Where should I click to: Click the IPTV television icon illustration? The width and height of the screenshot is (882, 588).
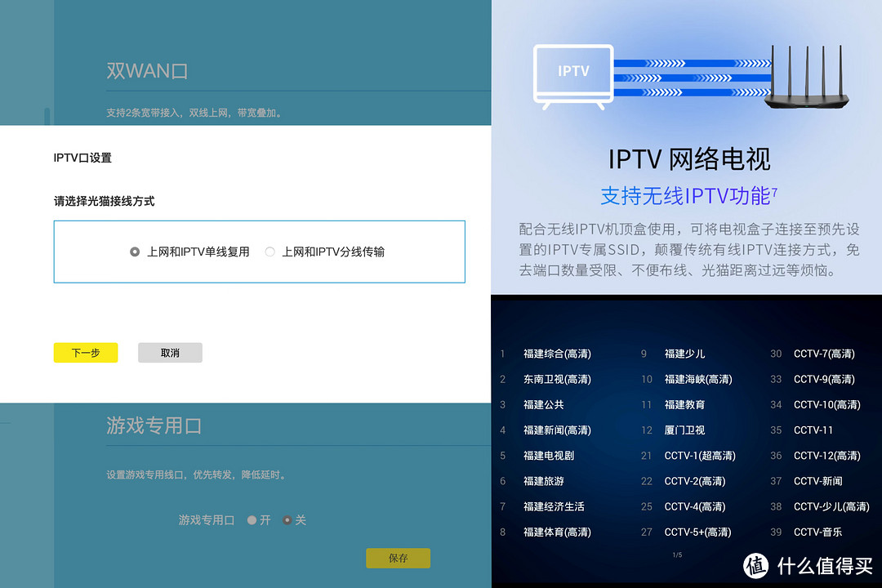click(572, 73)
